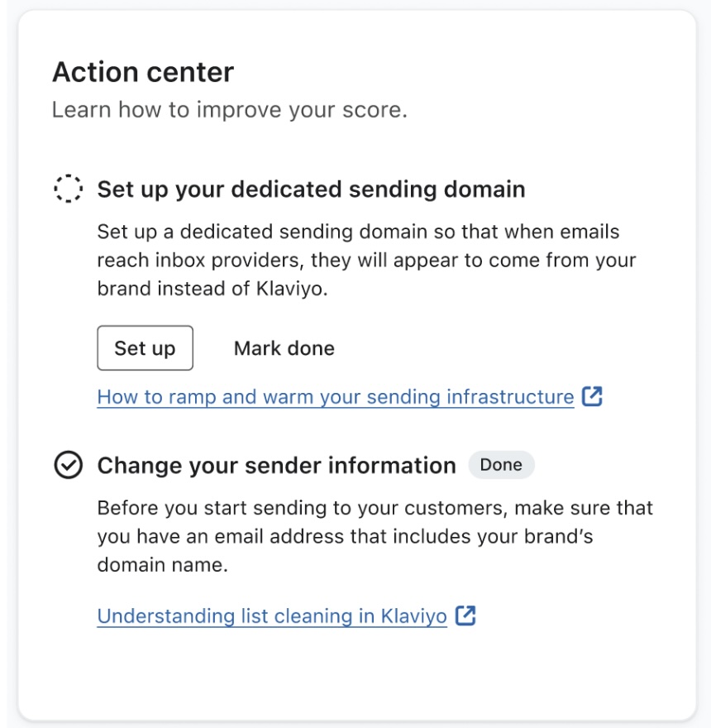
Task: Select the incomplete status indicator for dedicated sending domain
Action: tap(70, 186)
